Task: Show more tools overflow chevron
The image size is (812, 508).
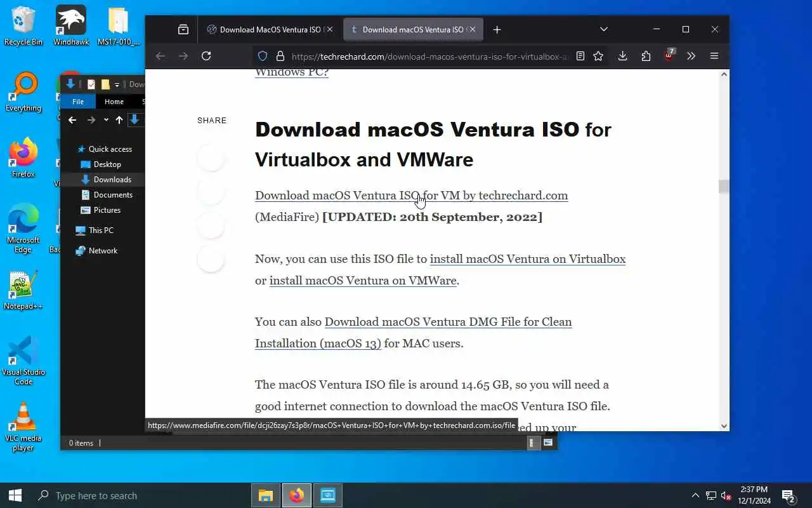Action: point(691,56)
